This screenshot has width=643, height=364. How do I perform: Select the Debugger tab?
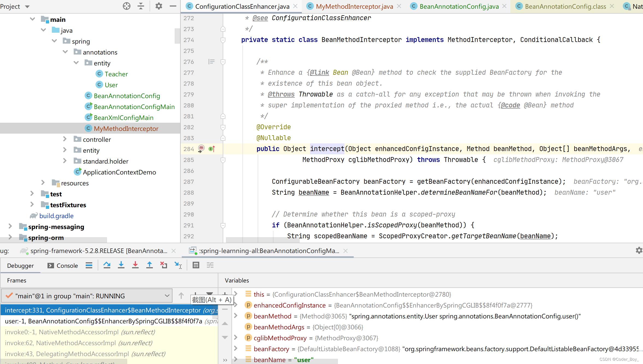[x=20, y=266]
